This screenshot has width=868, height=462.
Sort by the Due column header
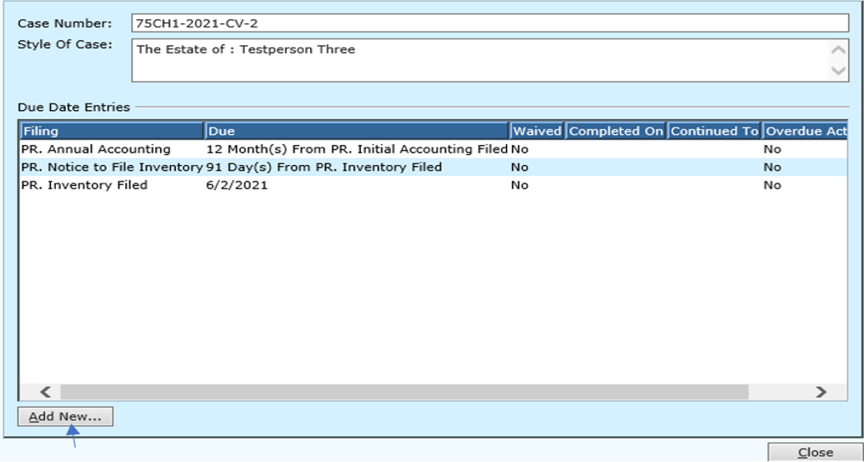coord(357,131)
